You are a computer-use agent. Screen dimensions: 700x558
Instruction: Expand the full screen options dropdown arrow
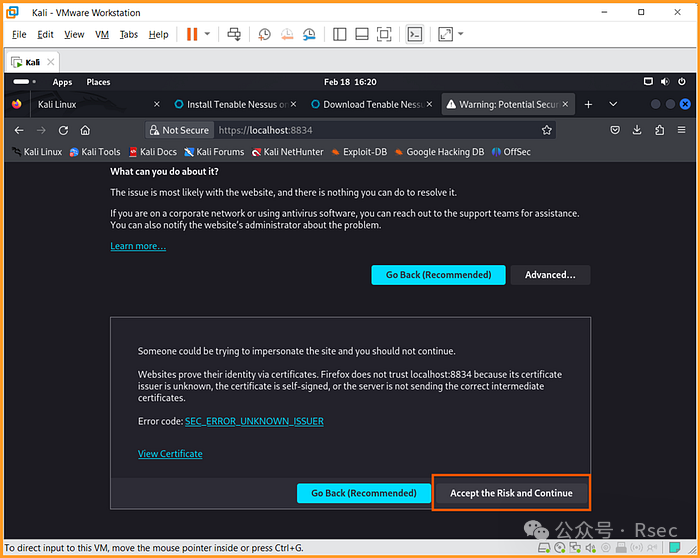click(x=461, y=34)
